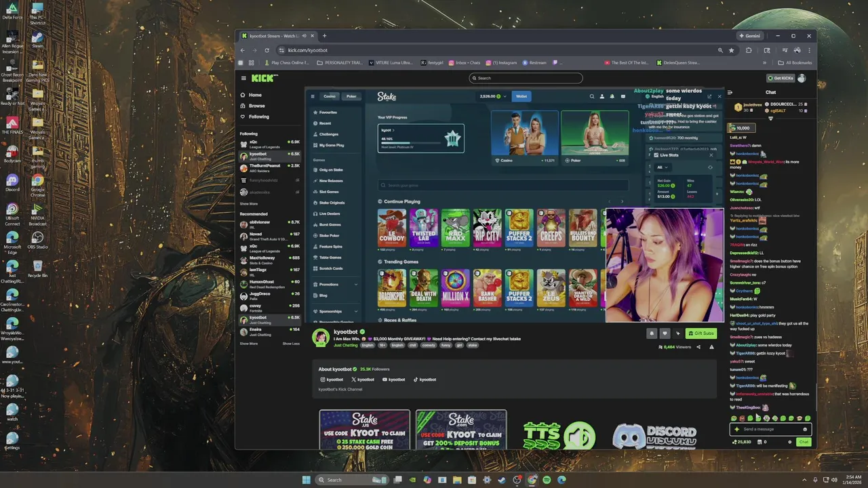Open the Windows Start menu

tap(307, 480)
